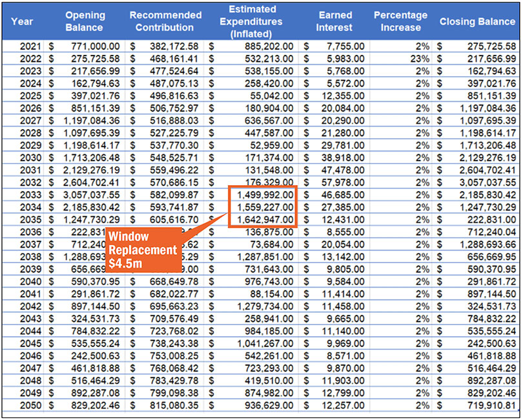
Task: Click the recommended contribution 709,576.49
Action: click(174, 319)
